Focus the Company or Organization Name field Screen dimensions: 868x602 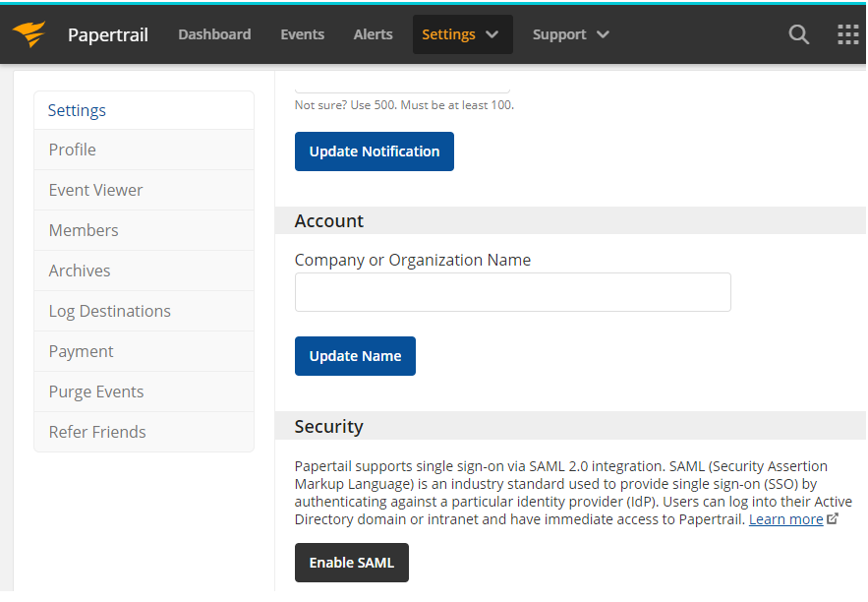click(512, 292)
